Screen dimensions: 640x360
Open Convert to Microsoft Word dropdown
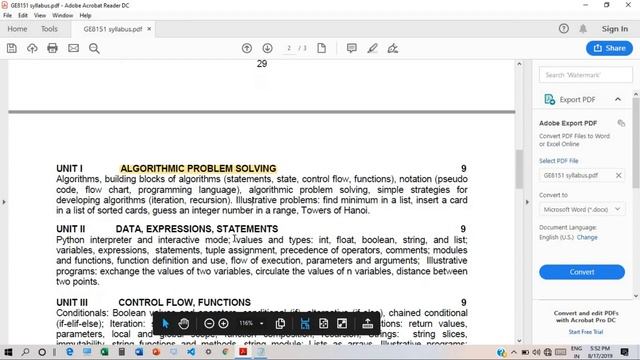pos(582,209)
